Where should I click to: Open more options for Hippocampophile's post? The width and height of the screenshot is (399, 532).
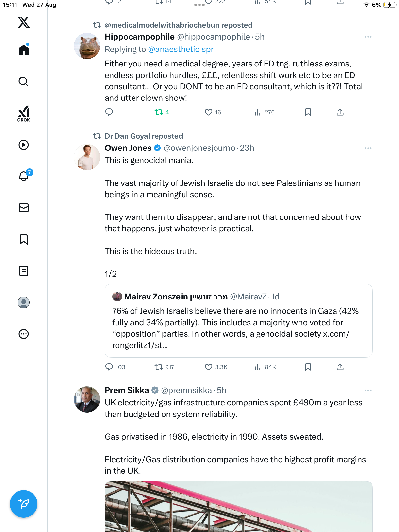(368, 37)
